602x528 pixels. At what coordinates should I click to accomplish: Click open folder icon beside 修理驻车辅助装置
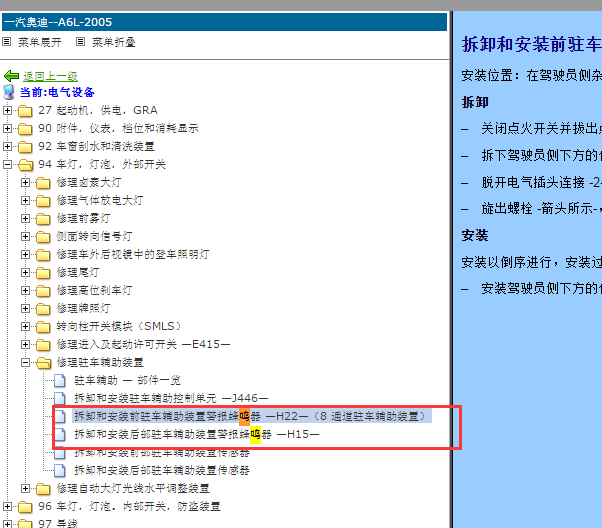coord(44,363)
